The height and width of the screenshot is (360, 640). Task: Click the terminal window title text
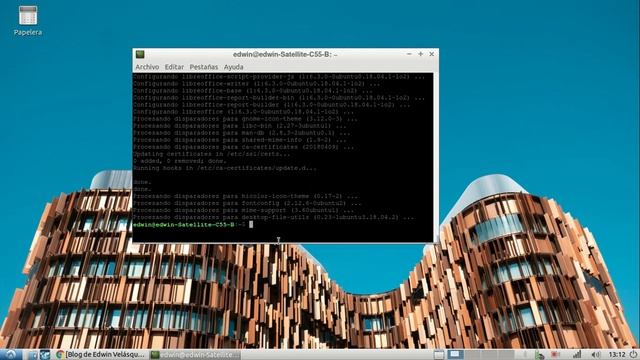click(x=285, y=54)
